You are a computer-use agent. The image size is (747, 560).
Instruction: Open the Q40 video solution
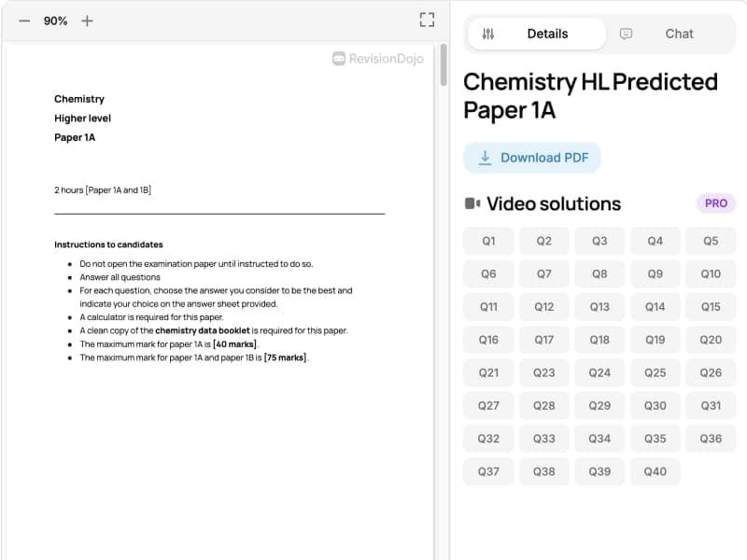(655, 471)
